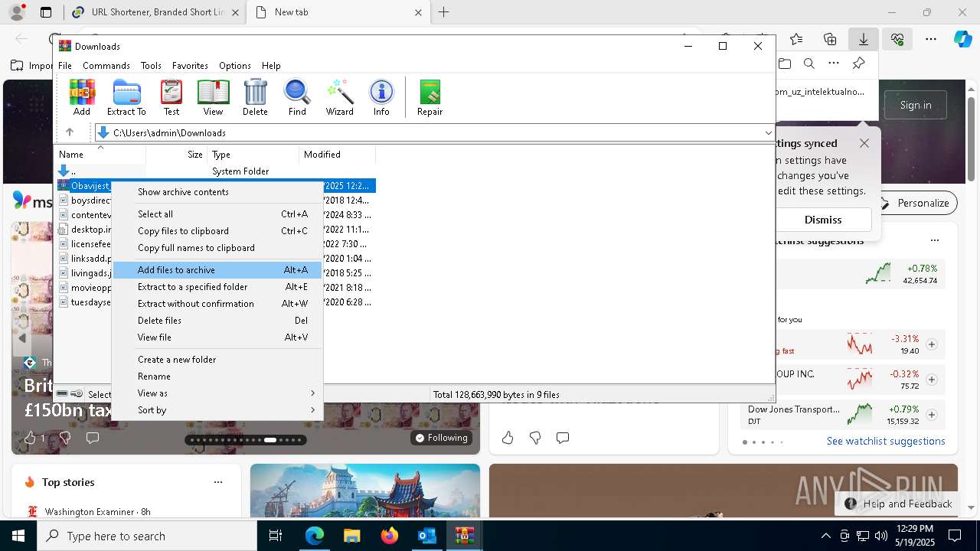Open Edge favorites star icon
980x551 pixels.
[x=796, y=38]
